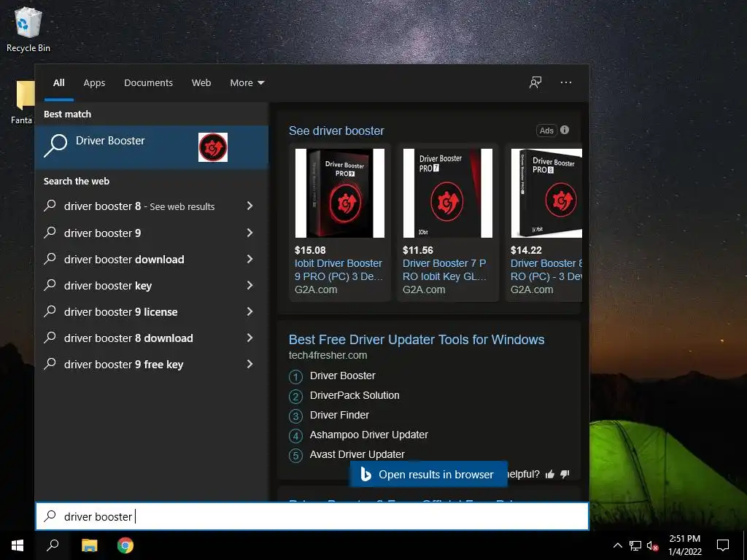Launch Google Chrome from the taskbar
The image size is (747, 560).
click(x=125, y=545)
